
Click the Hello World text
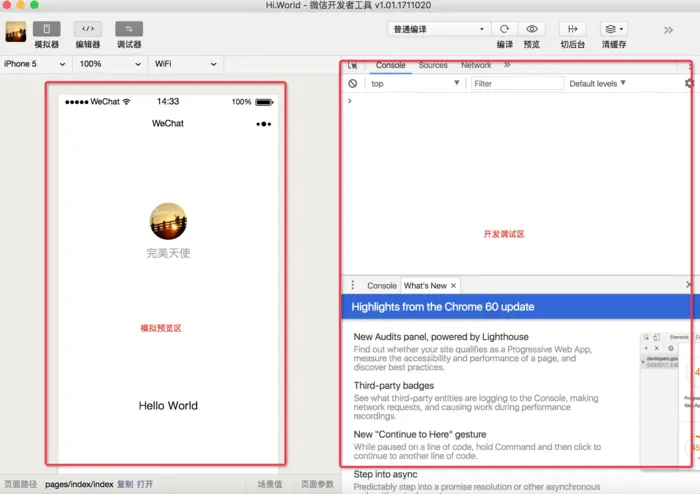click(x=168, y=406)
